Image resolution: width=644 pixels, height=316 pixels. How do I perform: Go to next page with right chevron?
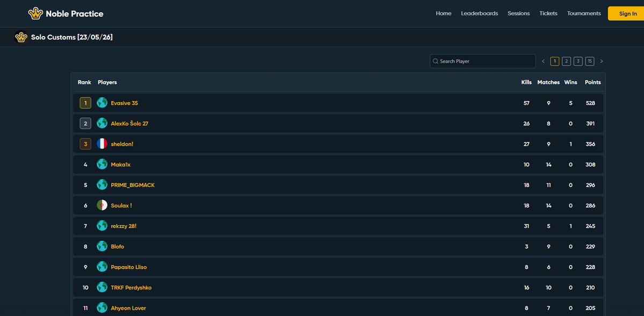602,61
